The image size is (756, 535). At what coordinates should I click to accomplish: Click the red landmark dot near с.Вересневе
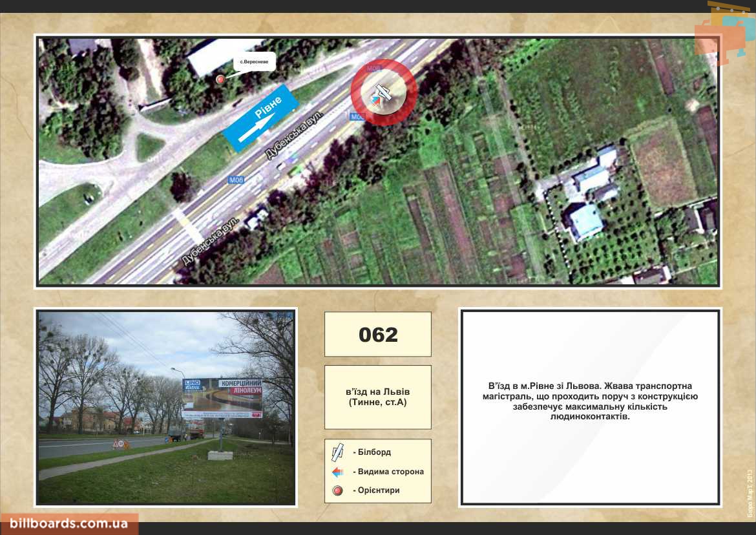(x=220, y=79)
